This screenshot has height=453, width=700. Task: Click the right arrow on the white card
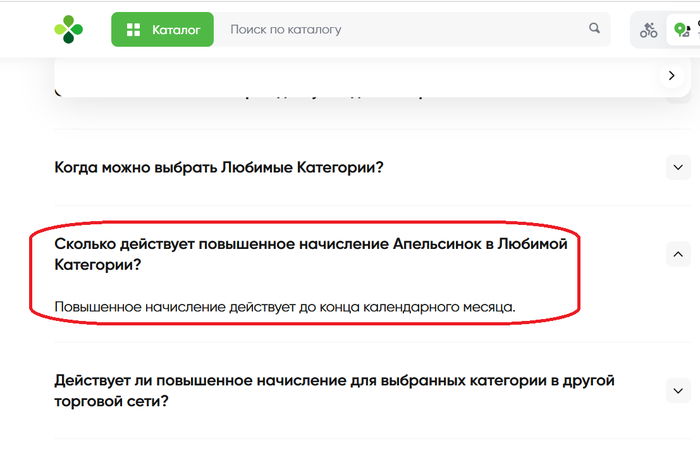click(671, 76)
